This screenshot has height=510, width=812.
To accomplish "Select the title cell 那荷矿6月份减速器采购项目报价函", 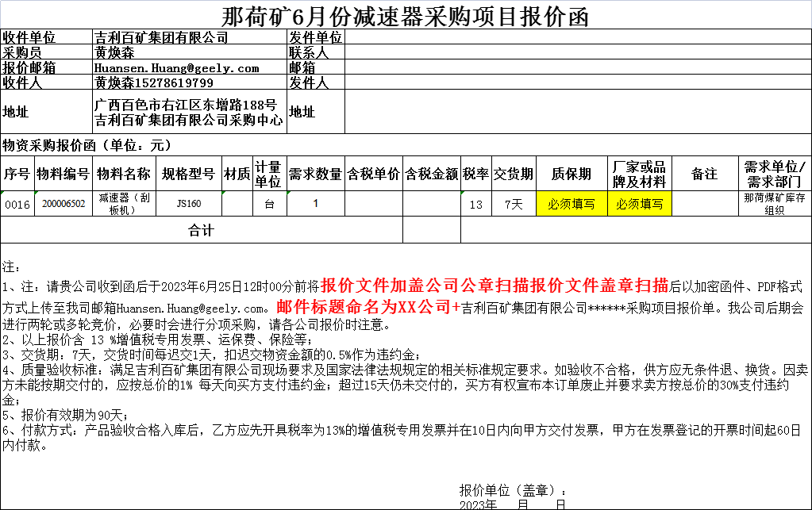I will 406,16.
